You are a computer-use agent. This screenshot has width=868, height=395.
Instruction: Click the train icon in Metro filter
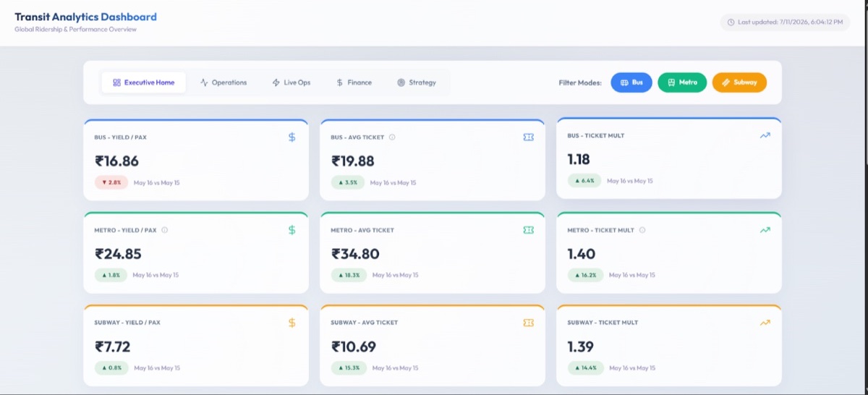[671, 82]
